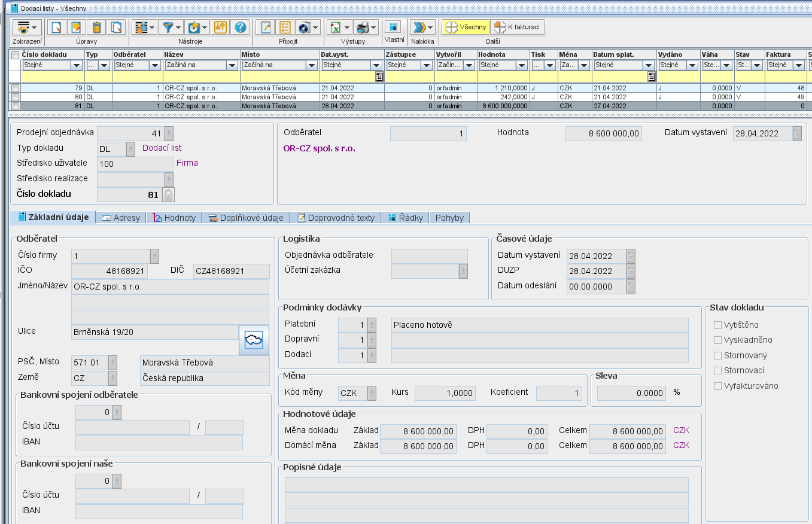The width and height of the screenshot is (812, 524).
Task: Click the printer icon in Výstupy
Action: coord(362,28)
